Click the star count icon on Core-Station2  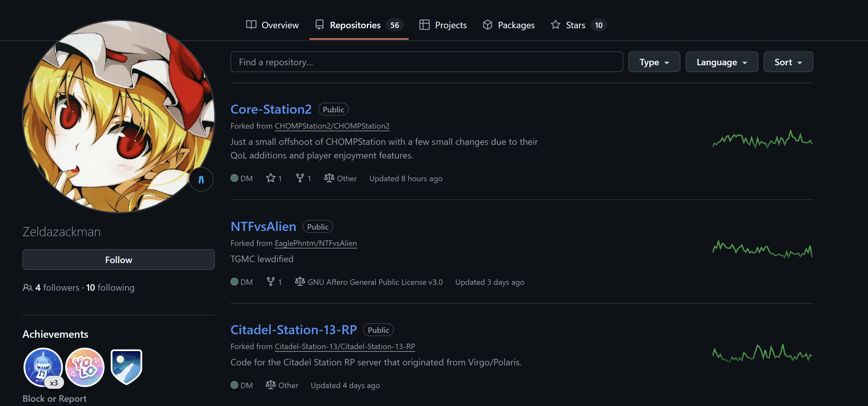click(x=270, y=178)
